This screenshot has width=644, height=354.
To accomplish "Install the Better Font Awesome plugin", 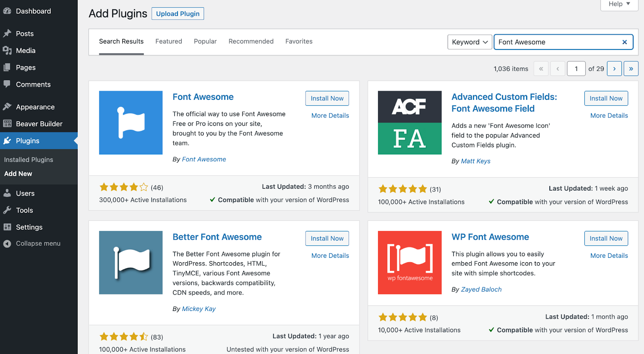I will coord(327,239).
